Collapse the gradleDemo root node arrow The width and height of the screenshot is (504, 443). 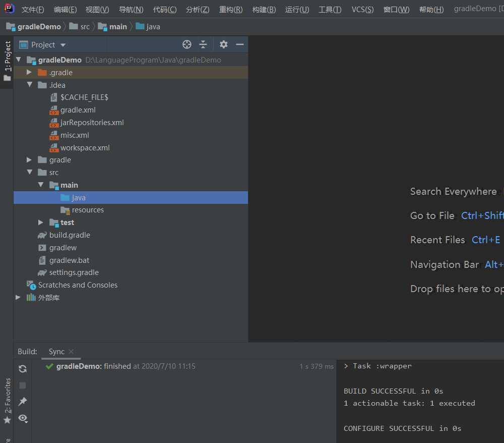coord(19,60)
